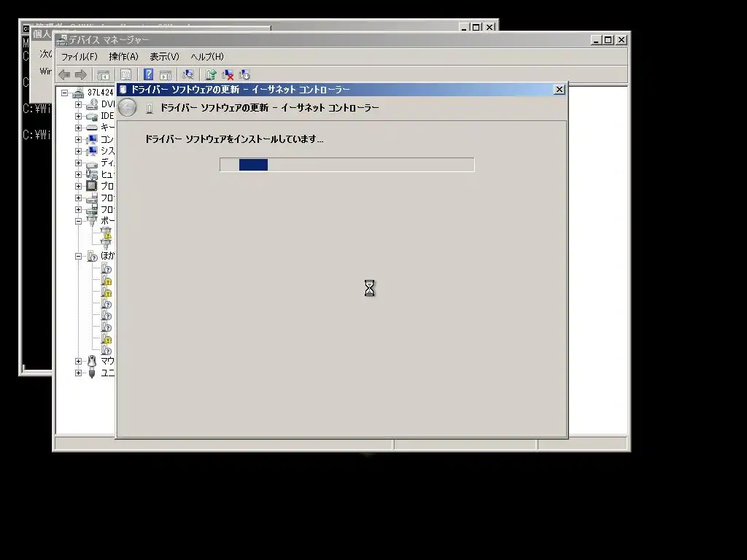
Task: Scan for hardware changes toolbar icon
Action: point(188,74)
